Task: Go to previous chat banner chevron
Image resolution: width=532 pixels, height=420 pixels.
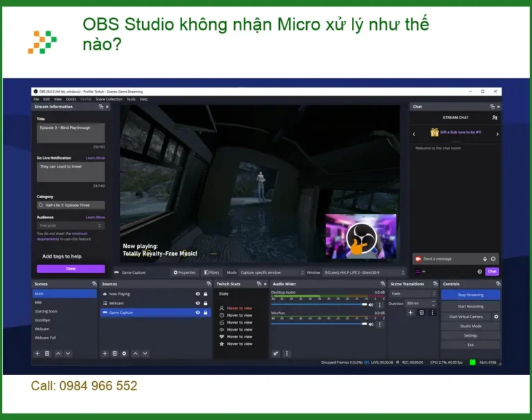Action: tap(414, 134)
